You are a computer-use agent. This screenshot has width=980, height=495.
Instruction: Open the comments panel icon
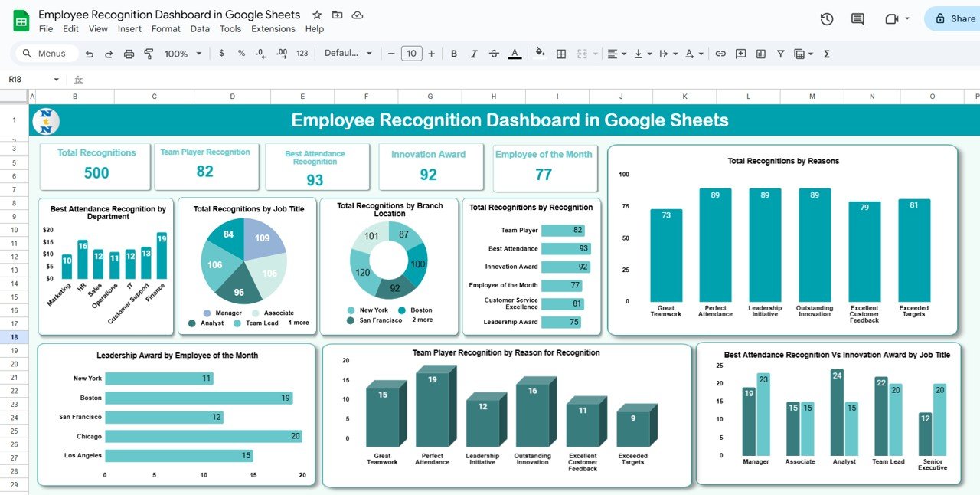coord(857,19)
